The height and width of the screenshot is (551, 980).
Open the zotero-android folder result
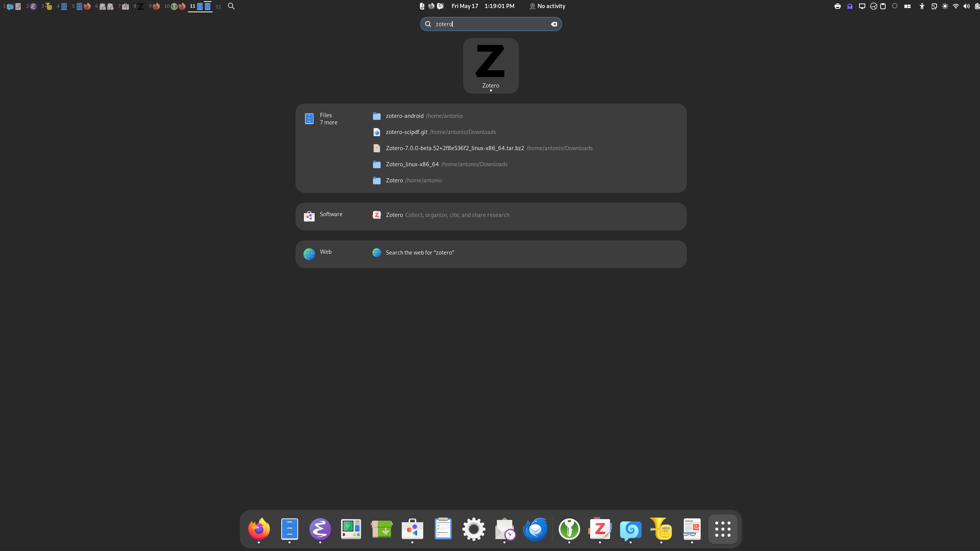404,116
